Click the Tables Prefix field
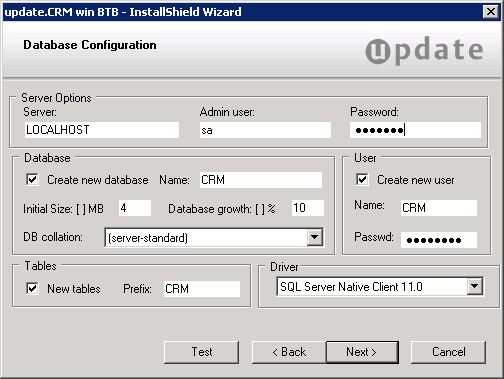The width and height of the screenshot is (504, 379). pos(202,289)
